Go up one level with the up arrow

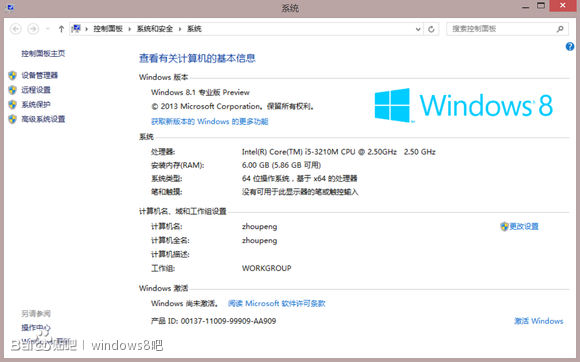pyautogui.click(x=61, y=29)
